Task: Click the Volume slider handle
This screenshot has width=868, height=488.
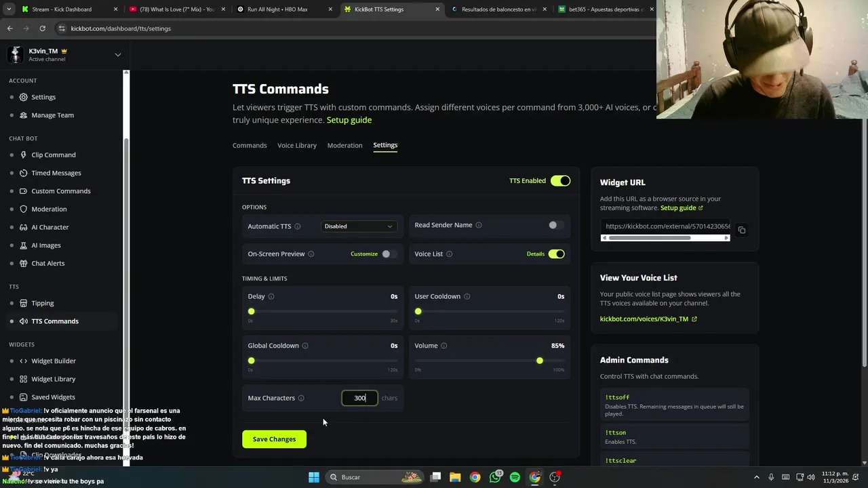Action: [540, 361]
